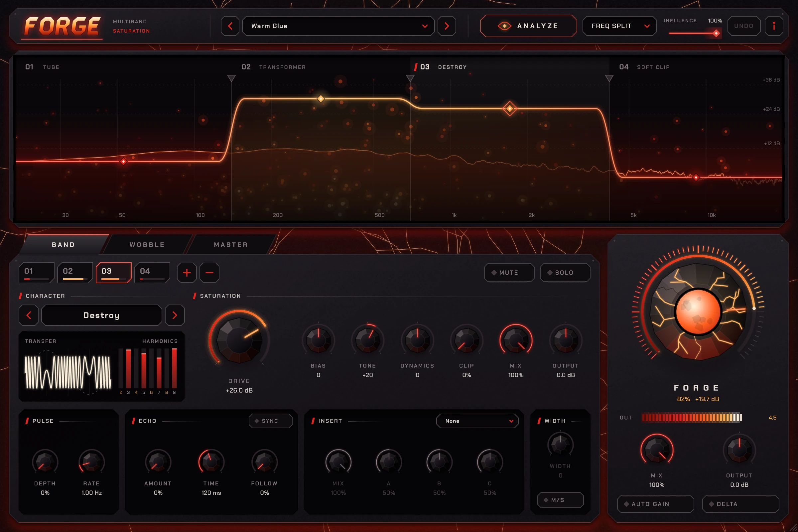Click the Clip knob

click(x=466, y=340)
